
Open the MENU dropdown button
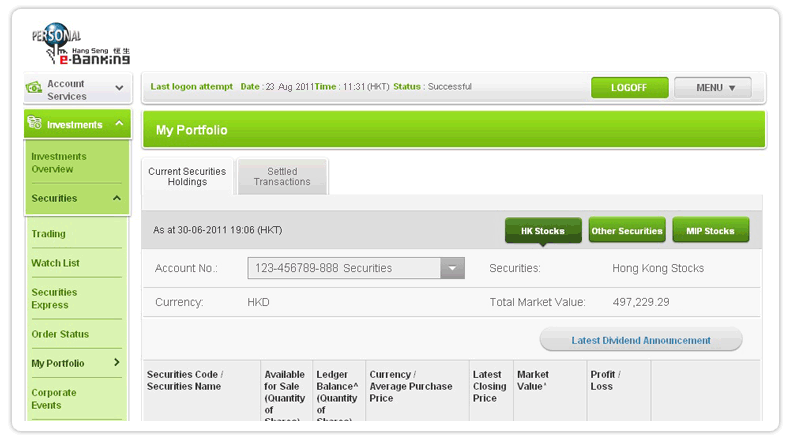[712, 88]
